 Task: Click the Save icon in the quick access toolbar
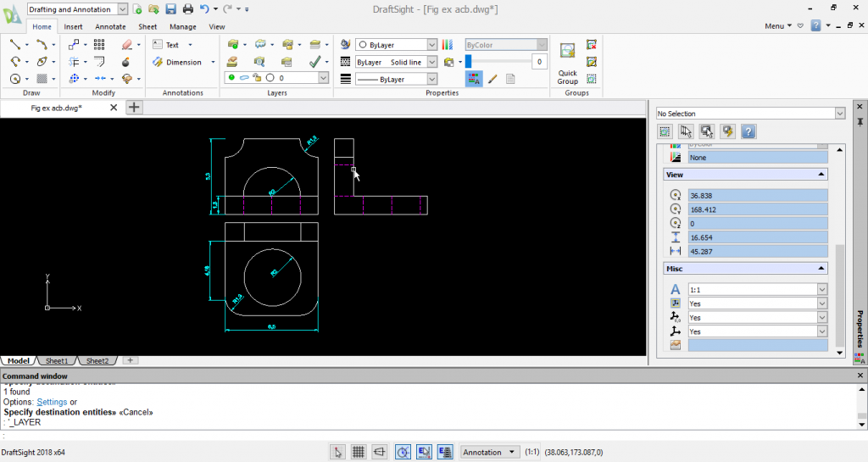coord(170,8)
